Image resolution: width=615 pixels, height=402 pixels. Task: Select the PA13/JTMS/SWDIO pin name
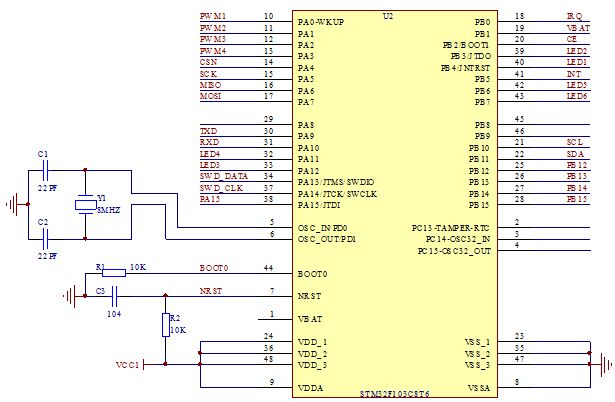click(336, 182)
